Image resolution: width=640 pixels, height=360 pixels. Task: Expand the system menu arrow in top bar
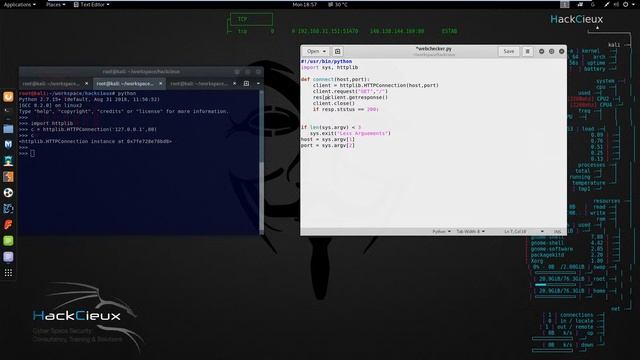click(x=633, y=4)
